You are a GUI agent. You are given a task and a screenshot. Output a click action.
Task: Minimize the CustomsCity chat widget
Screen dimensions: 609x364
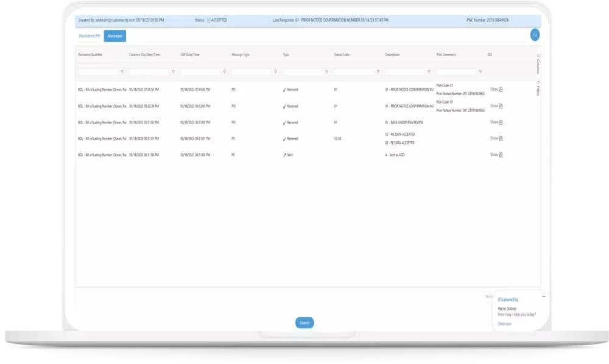point(544,296)
